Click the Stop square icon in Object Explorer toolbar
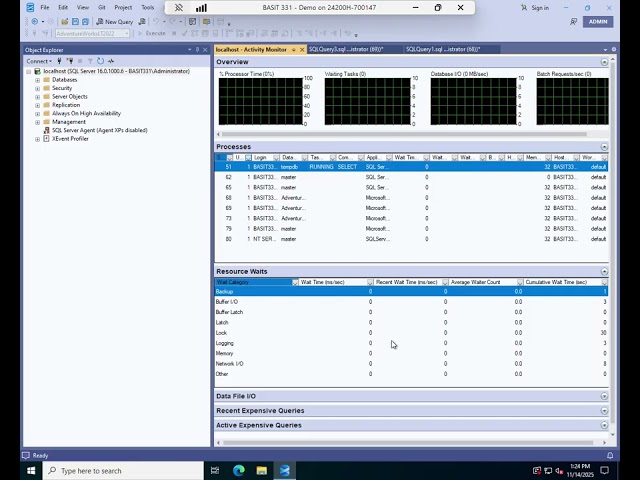640x480 pixels. pyautogui.click(x=80, y=61)
